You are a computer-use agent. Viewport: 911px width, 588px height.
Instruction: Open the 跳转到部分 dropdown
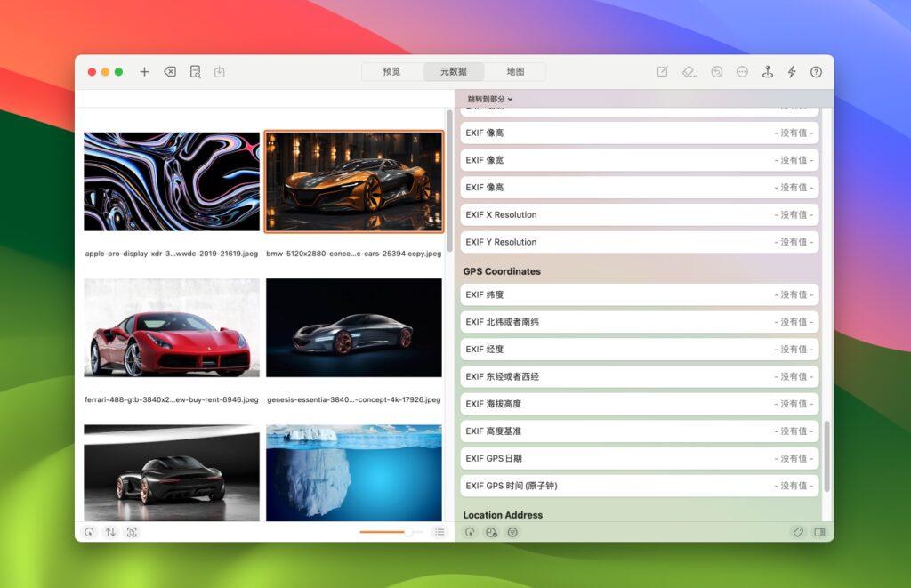486,100
